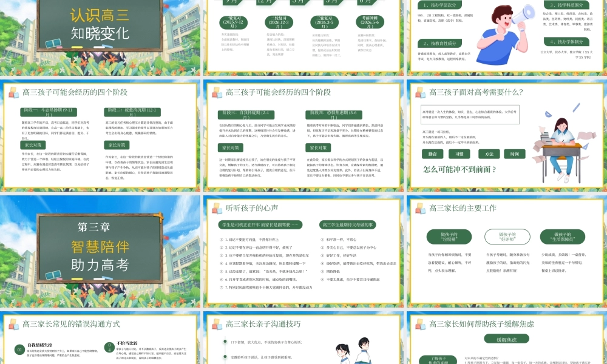Viewport: 607px width, 364px height.
Task: Click the '勤奋' green tag
Action: [x=432, y=154]
